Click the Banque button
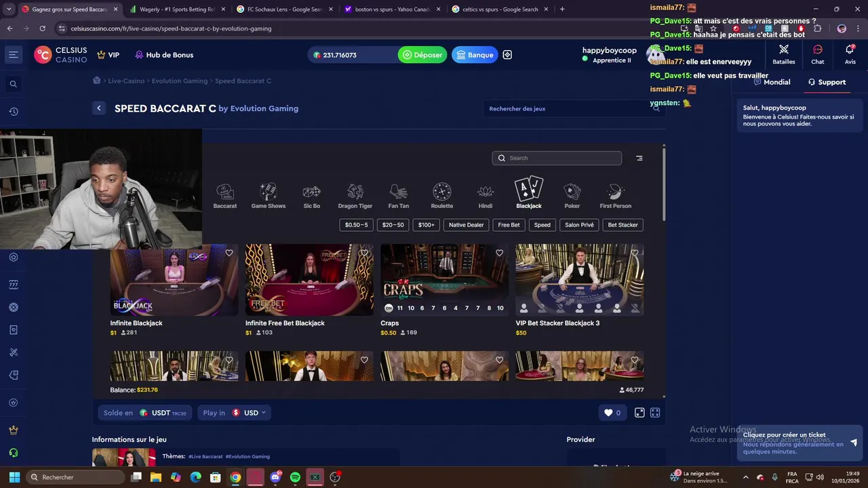Screen dimensions: 868x488 click(x=475, y=55)
